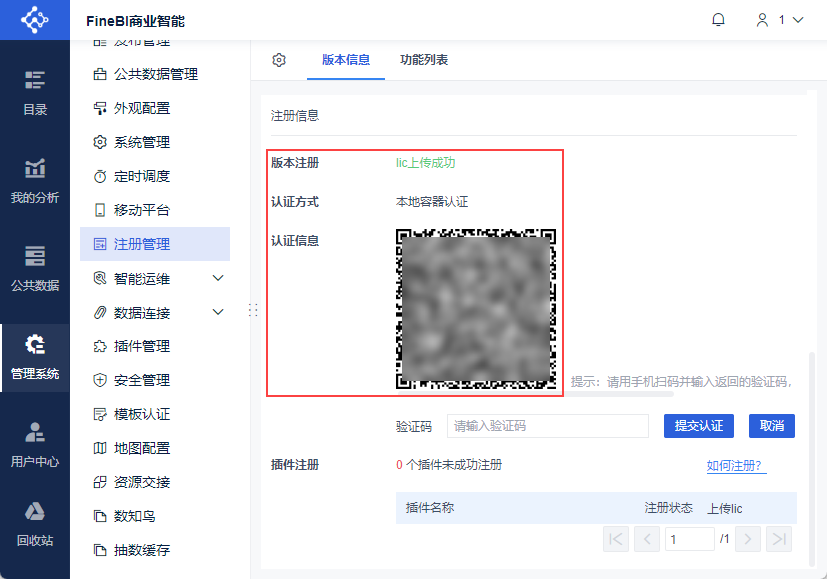Click the authentication QR code image

point(476,309)
